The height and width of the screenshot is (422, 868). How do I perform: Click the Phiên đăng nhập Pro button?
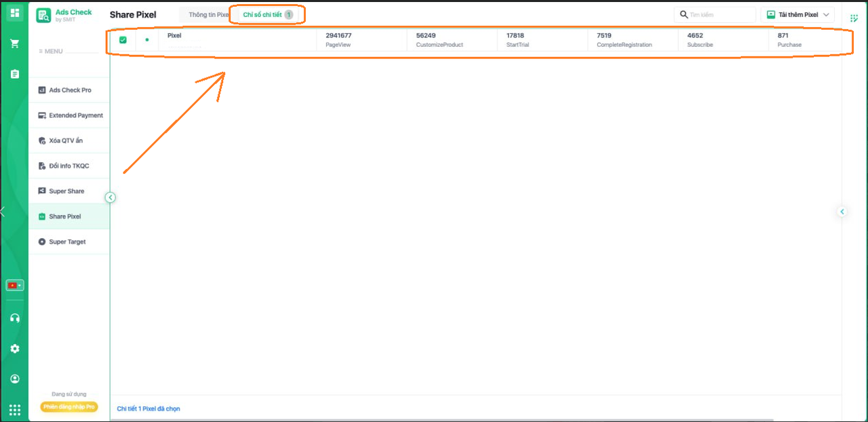69,406
